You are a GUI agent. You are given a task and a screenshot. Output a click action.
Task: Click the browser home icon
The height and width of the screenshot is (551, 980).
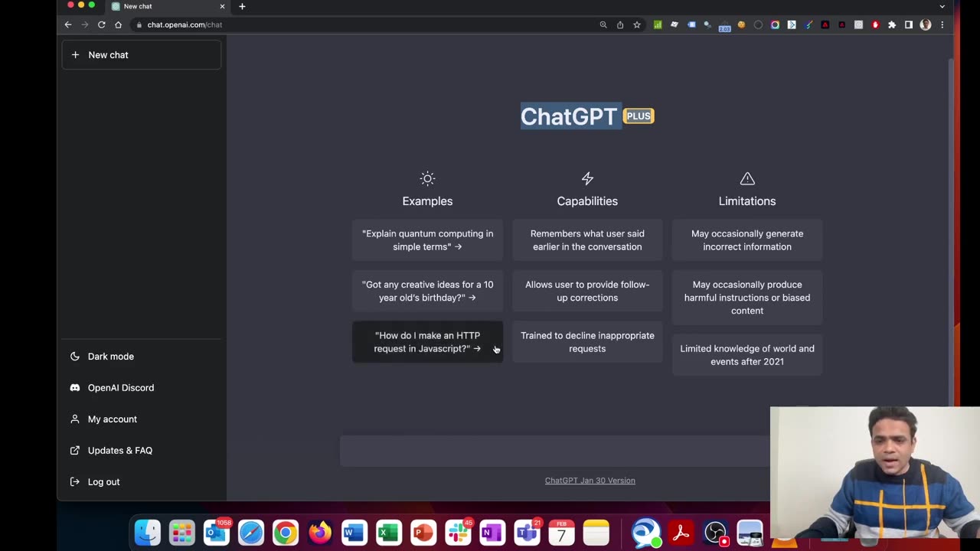pos(118,24)
